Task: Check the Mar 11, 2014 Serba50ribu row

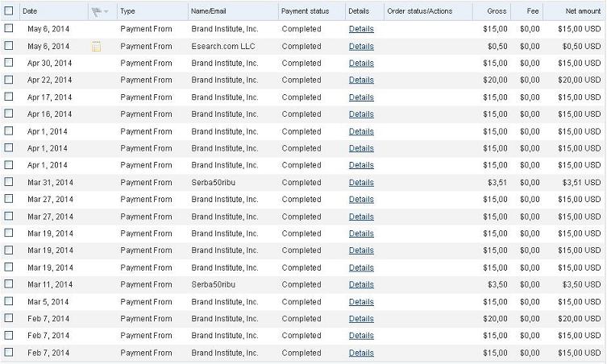Action: 9,284
